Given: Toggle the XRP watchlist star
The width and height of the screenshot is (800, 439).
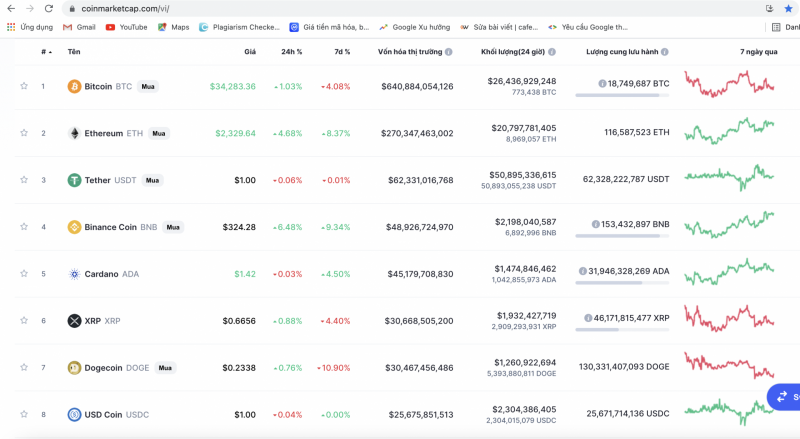Looking at the screenshot, I should pos(24,321).
